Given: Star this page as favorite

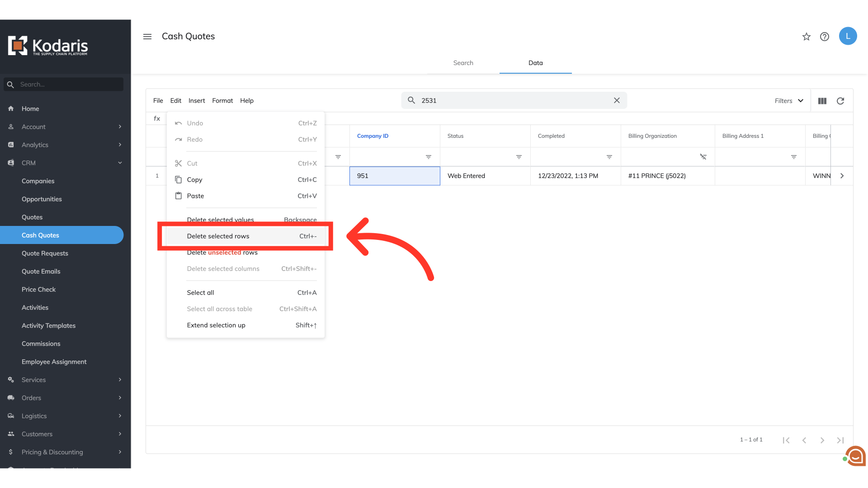Looking at the screenshot, I should 807,37.
